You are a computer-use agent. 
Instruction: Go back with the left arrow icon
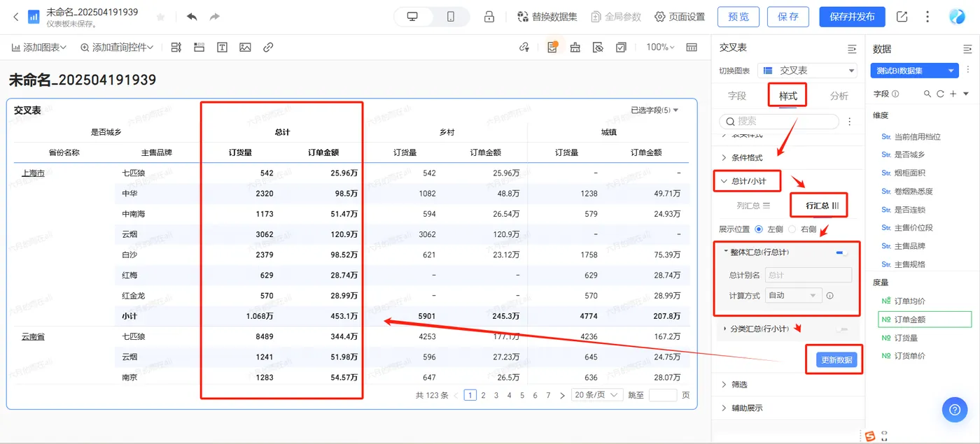point(15,17)
